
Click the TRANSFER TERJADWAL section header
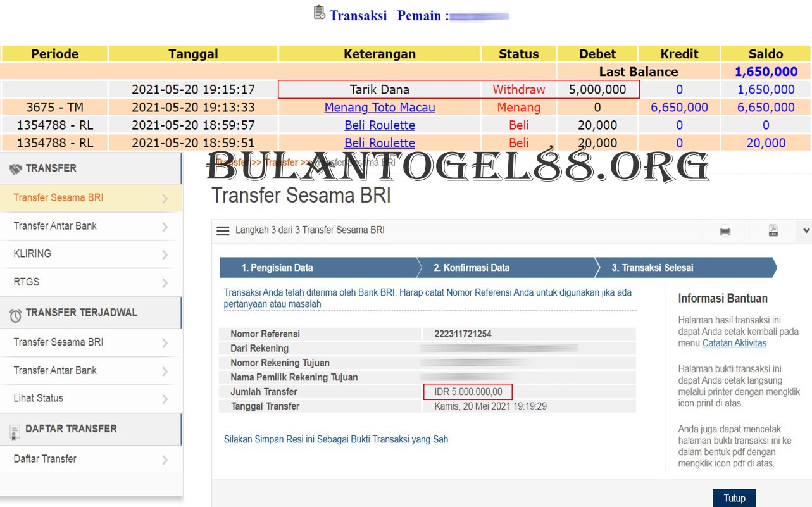[91, 313]
